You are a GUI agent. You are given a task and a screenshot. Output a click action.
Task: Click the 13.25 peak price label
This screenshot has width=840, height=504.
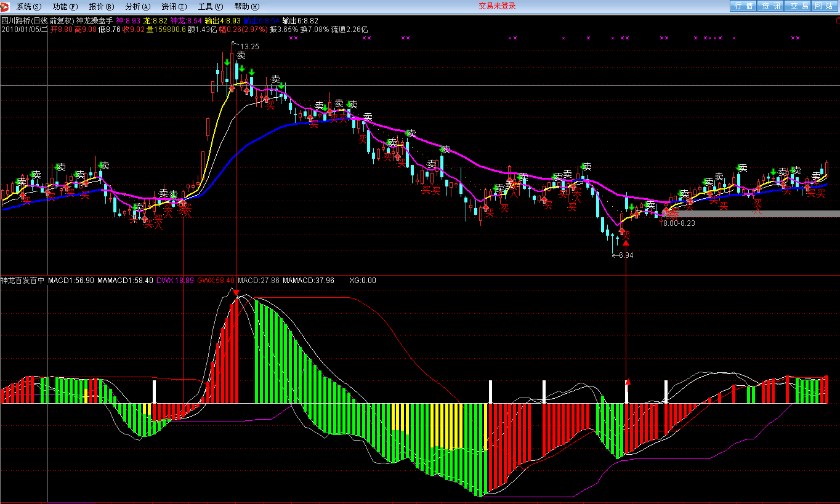point(249,47)
